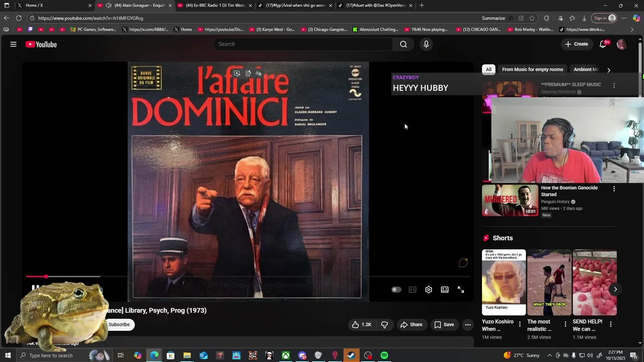The width and height of the screenshot is (644, 362).
Task: Open taskbar volume control
Action: pyautogui.click(x=590, y=355)
